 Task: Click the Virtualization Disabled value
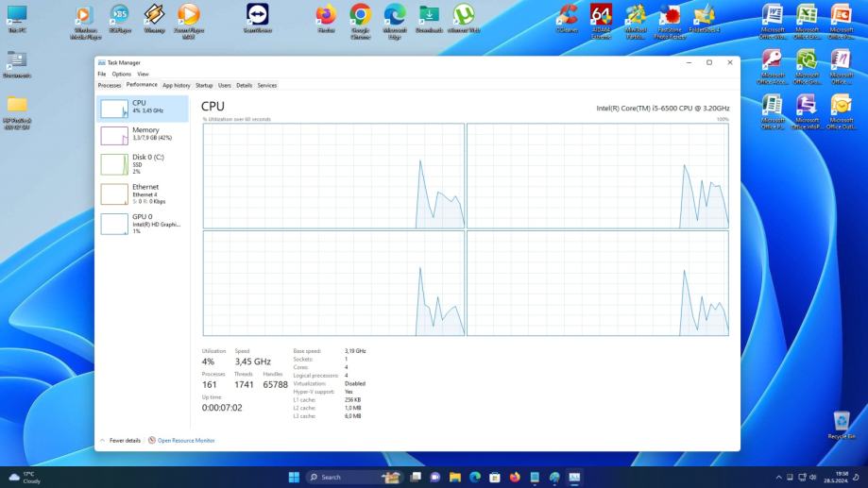click(x=355, y=383)
